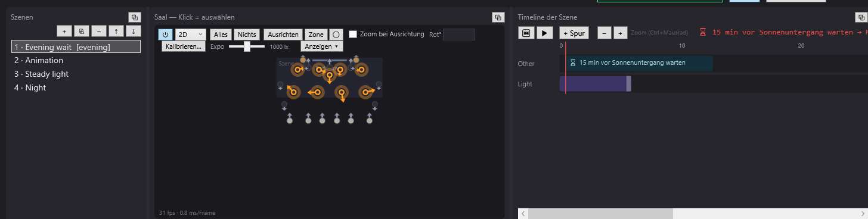Screen dimensions: 868x219
Task: Add a track with + Spur
Action: tap(573, 33)
